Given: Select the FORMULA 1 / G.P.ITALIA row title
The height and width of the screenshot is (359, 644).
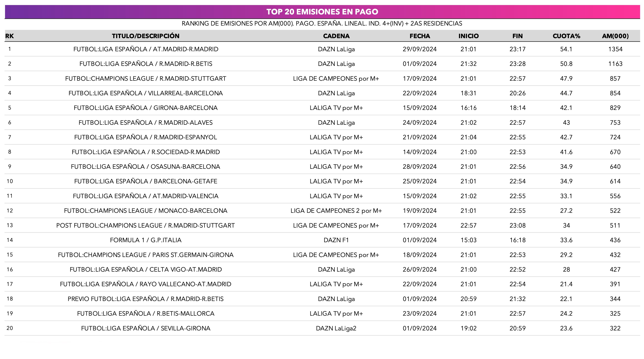Looking at the screenshot, I should (x=145, y=240).
